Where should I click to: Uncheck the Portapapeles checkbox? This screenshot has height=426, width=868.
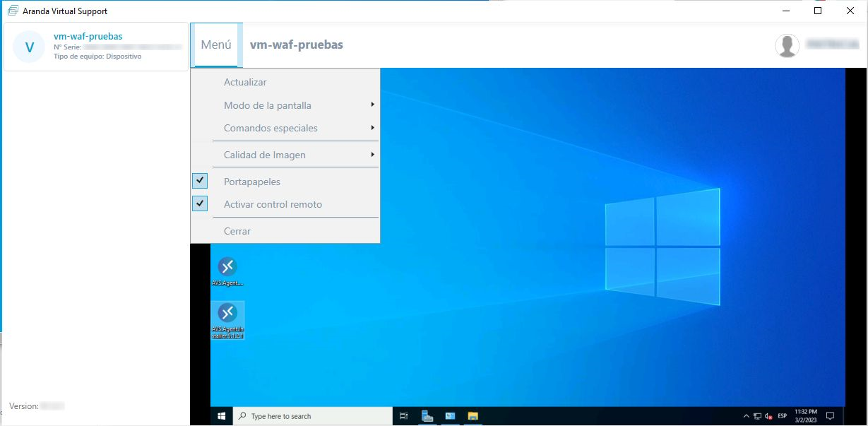tap(201, 181)
